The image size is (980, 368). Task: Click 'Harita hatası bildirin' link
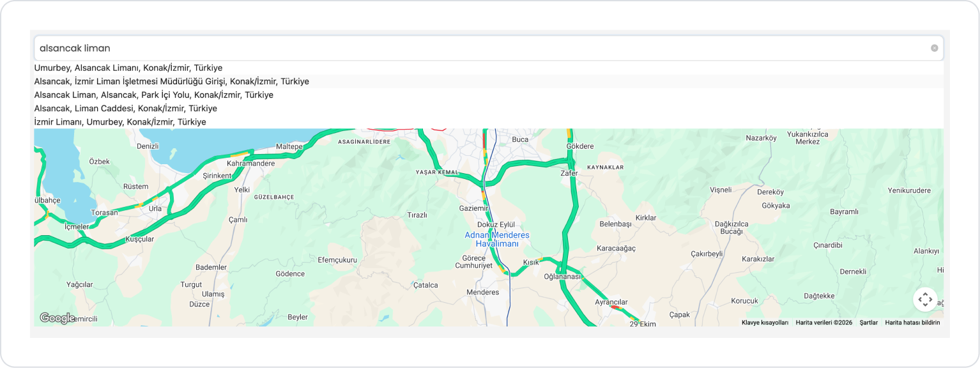(x=912, y=323)
